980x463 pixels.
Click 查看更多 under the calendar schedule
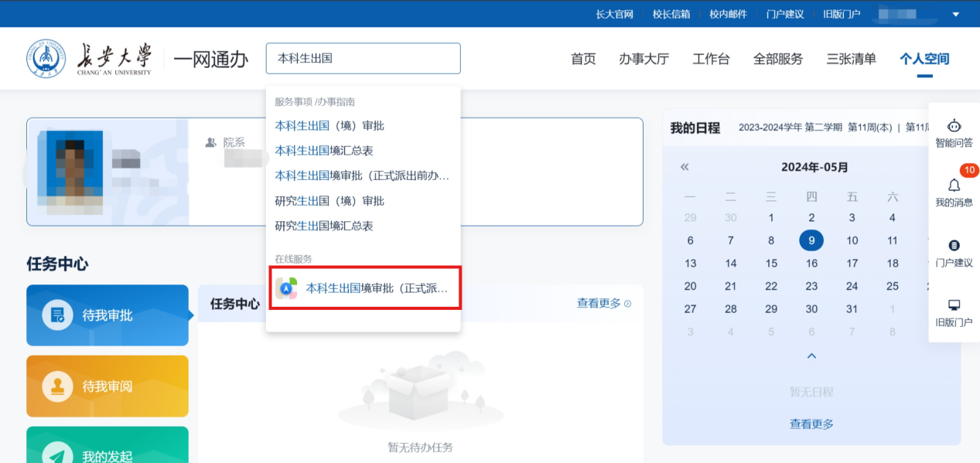pyautogui.click(x=811, y=424)
